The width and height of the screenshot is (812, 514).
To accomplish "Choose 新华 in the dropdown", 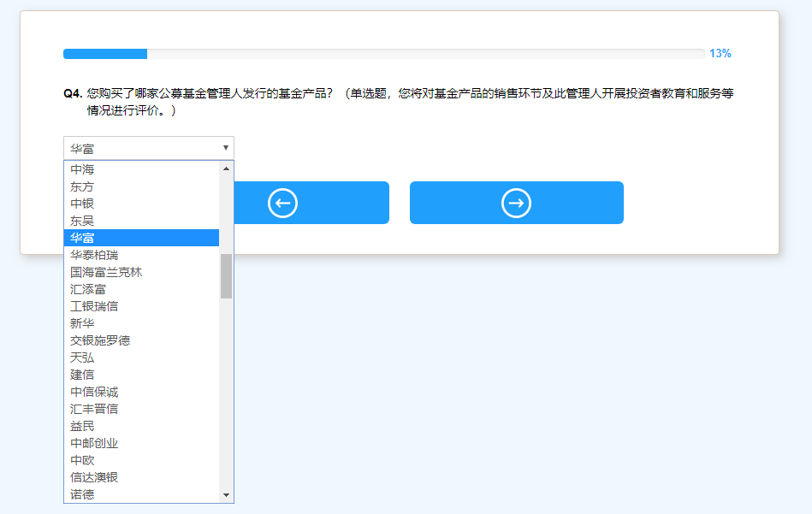I will (x=141, y=323).
